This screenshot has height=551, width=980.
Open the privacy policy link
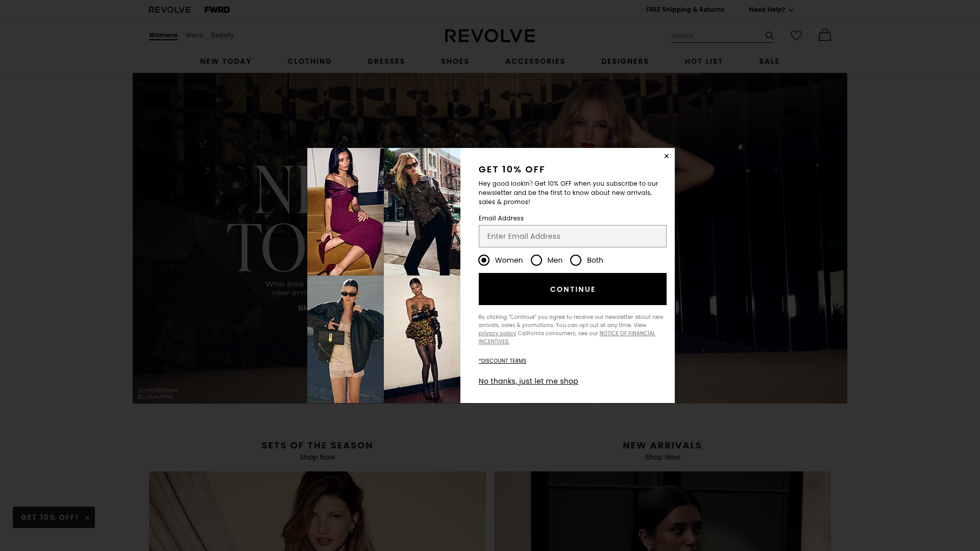click(497, 333)
